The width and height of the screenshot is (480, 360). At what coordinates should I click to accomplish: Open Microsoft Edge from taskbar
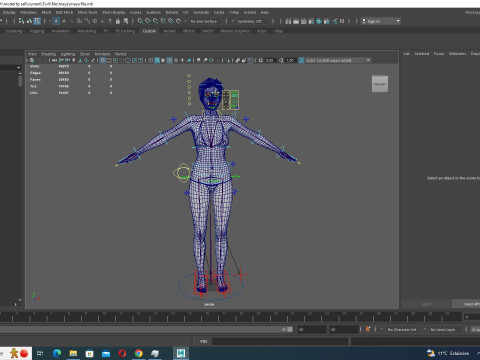coord(57,353)
